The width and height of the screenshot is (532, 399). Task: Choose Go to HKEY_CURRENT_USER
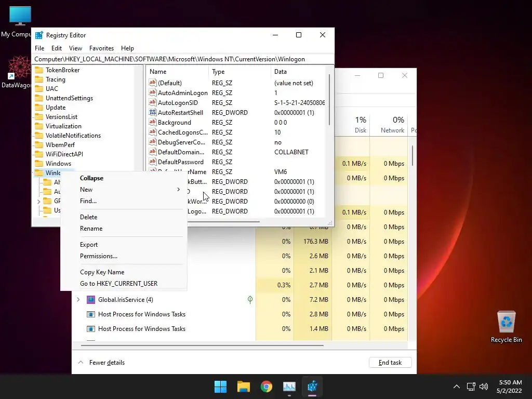click(x=124, y=284)
